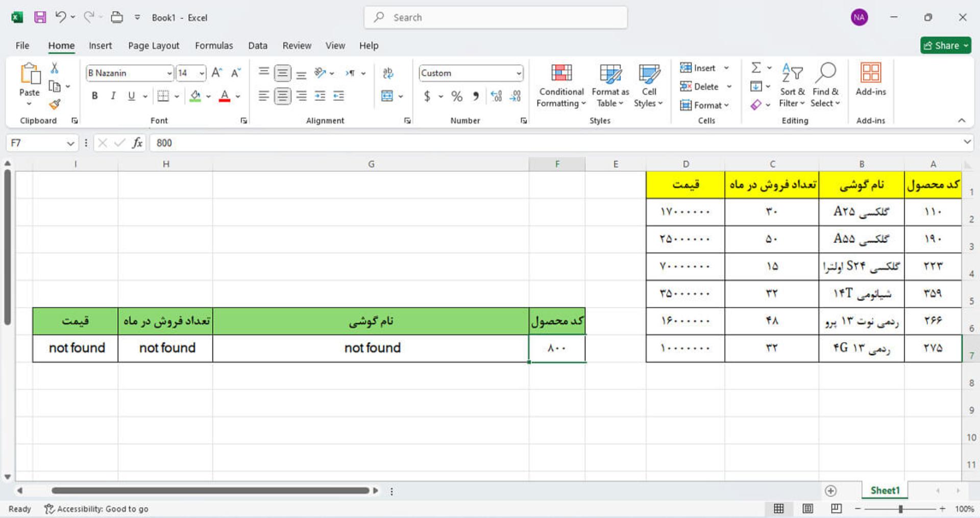Image resolution: width=980 pixels, height=518 pixels.
Task: Switch to the Insert tab
Action: click(x=100, y=45)
